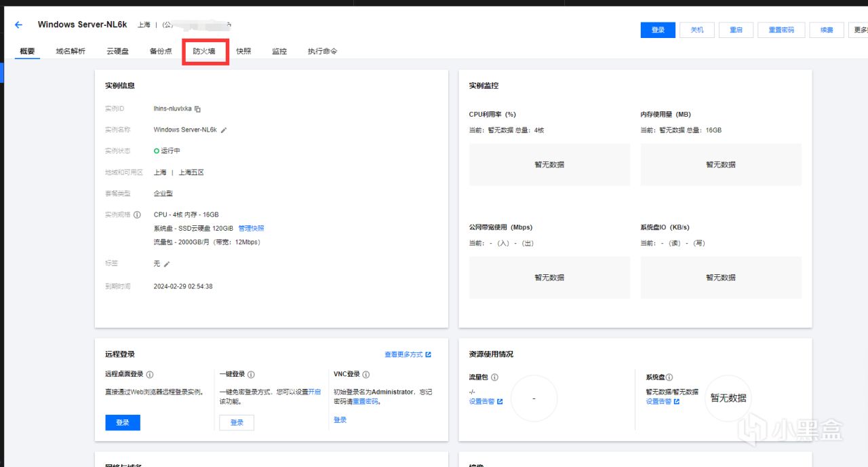The image size is (868, 467).
Task: Show info icon beside 系统盘 usage
Action: pyautogui.click(x=669, y=377)
